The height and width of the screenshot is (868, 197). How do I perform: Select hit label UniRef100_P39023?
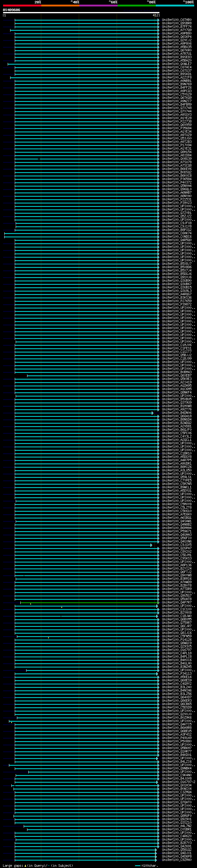click(x=177, y=203)
